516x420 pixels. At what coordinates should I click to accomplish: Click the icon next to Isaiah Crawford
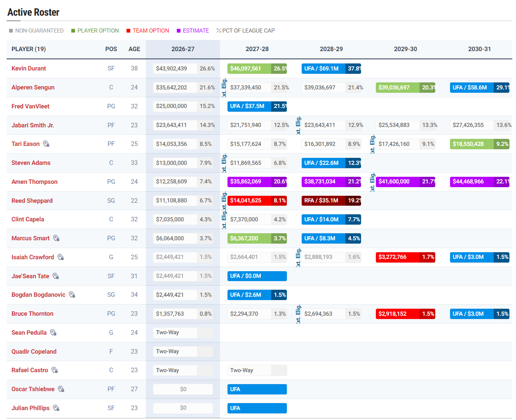coord(61,257)
